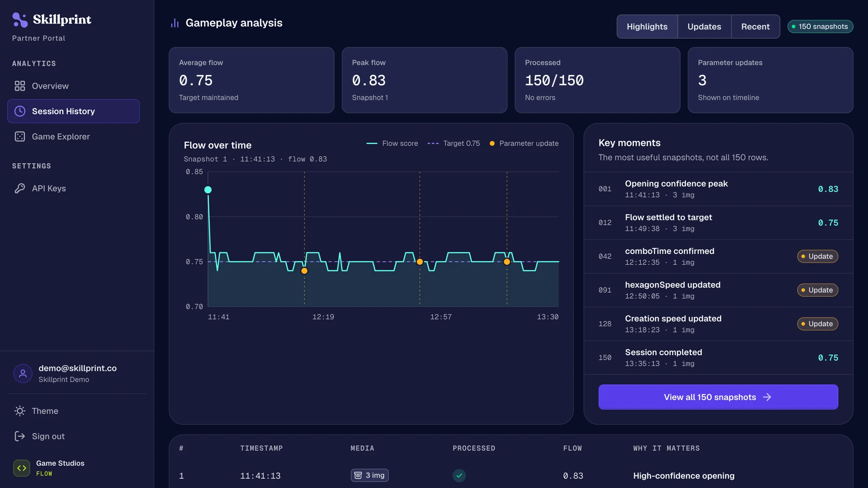Select the 13:18:23 update marker on chart
This screenshot has height=488, width=868.
coord(507,262)
